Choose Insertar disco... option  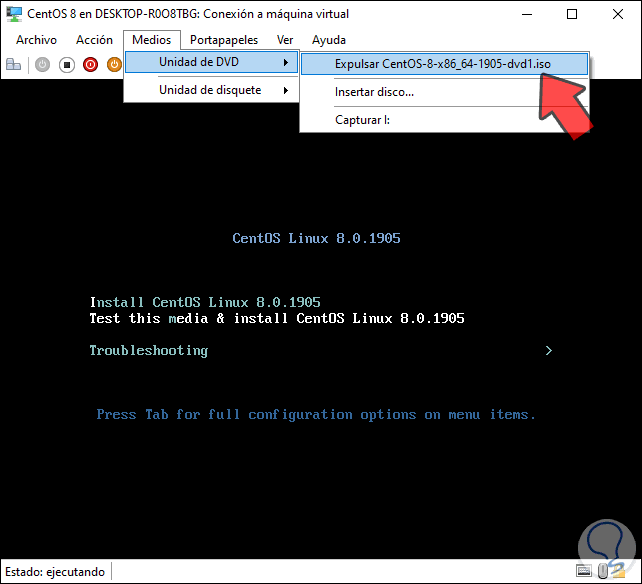click(444, 92)
